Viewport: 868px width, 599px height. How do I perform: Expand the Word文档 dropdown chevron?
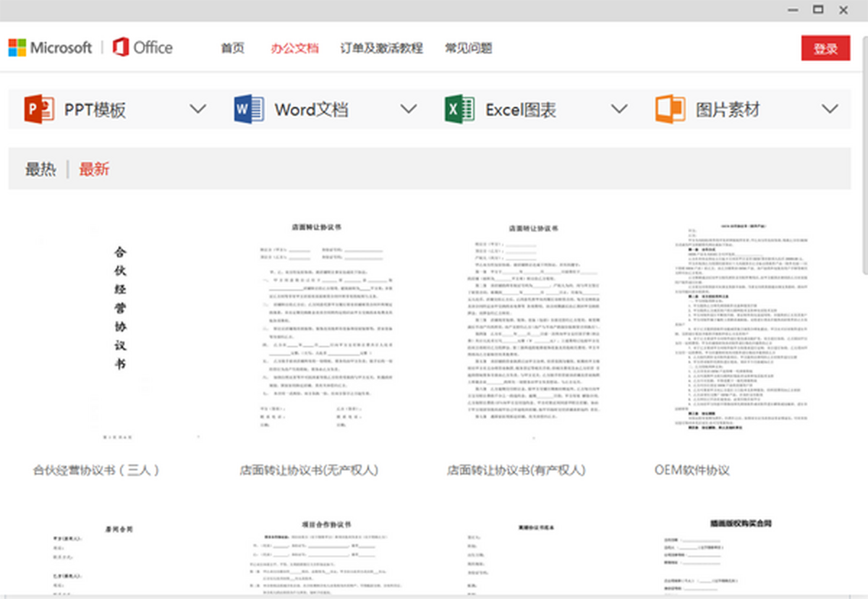tap(408, 109)
